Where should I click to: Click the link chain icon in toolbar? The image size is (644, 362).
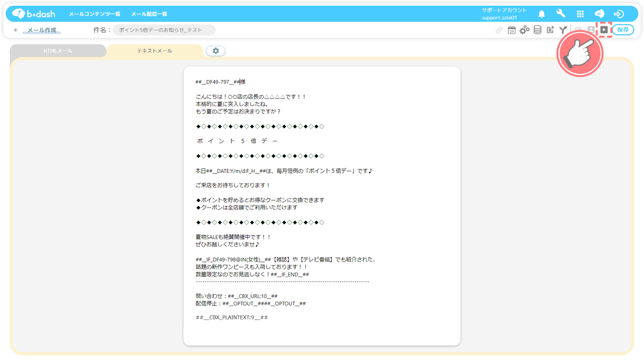coord(499,30)
